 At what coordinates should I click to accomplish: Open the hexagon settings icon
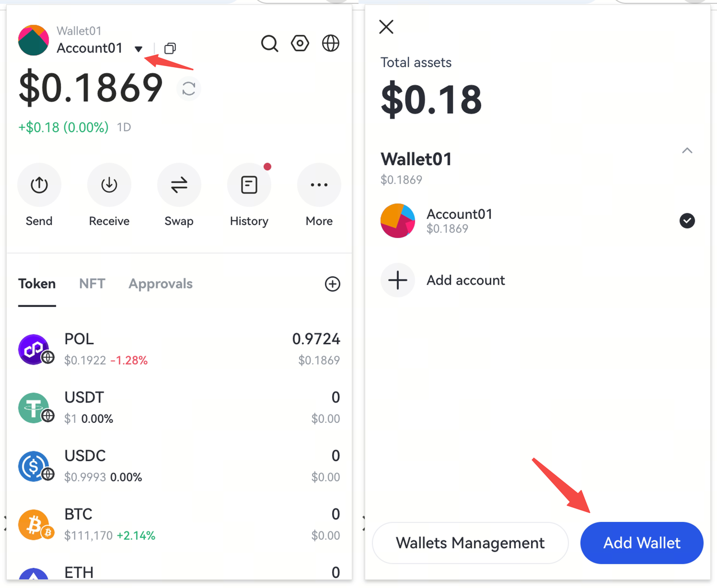(x=300, y=43)
